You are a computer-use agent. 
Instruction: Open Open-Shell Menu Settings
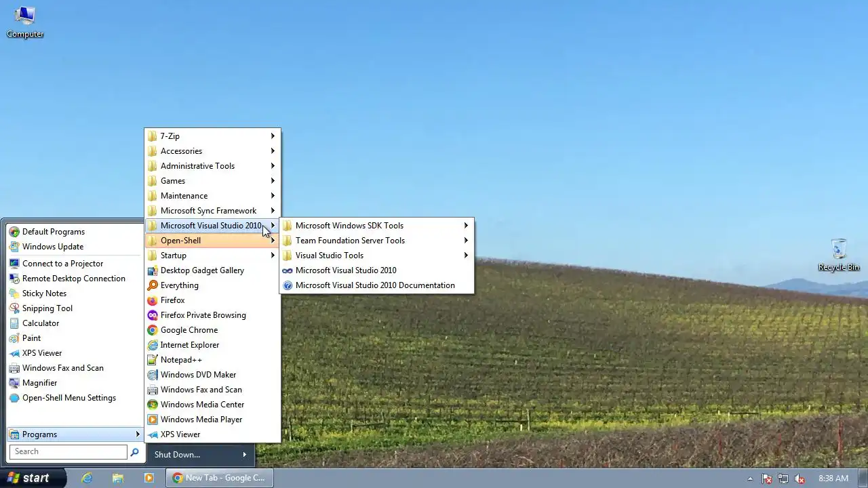pyautogui.click(x=74, y=398)
